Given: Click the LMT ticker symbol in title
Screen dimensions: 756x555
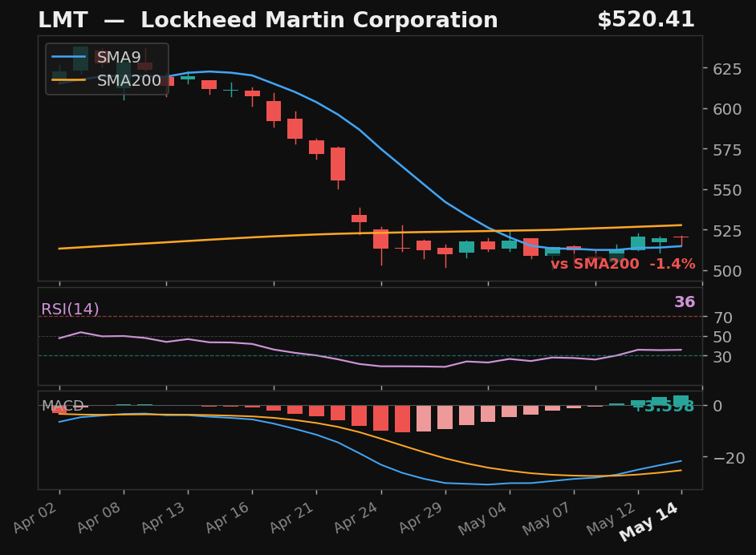Looking at the screenshot, I should 63,20.
